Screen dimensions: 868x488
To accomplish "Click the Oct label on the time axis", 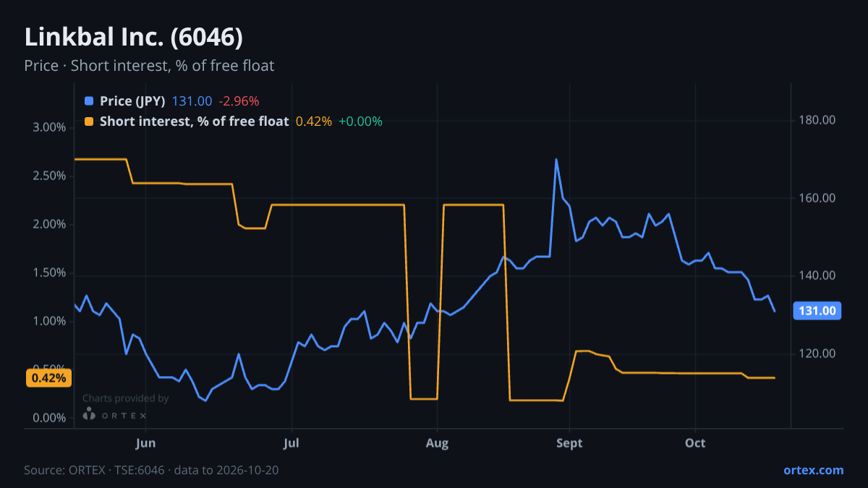I will (695, 442).
